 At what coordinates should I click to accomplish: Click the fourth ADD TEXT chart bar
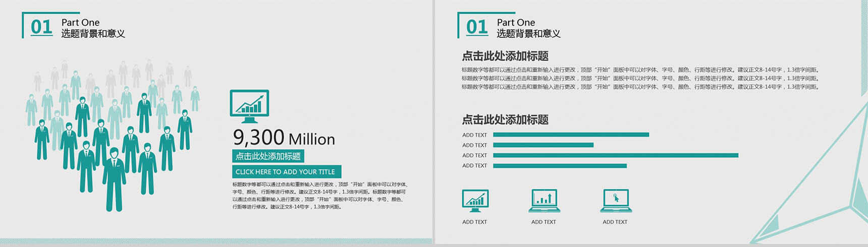point(560,166)
